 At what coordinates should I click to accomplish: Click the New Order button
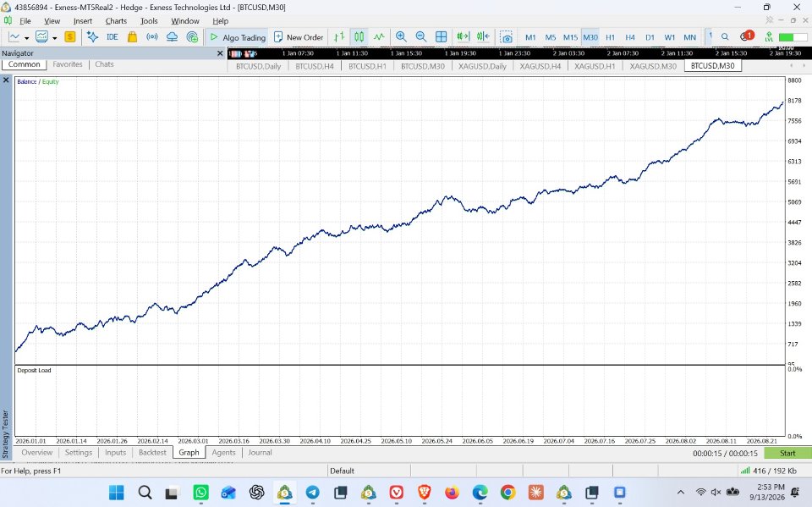pyautogui.click(x=299, y=36)
